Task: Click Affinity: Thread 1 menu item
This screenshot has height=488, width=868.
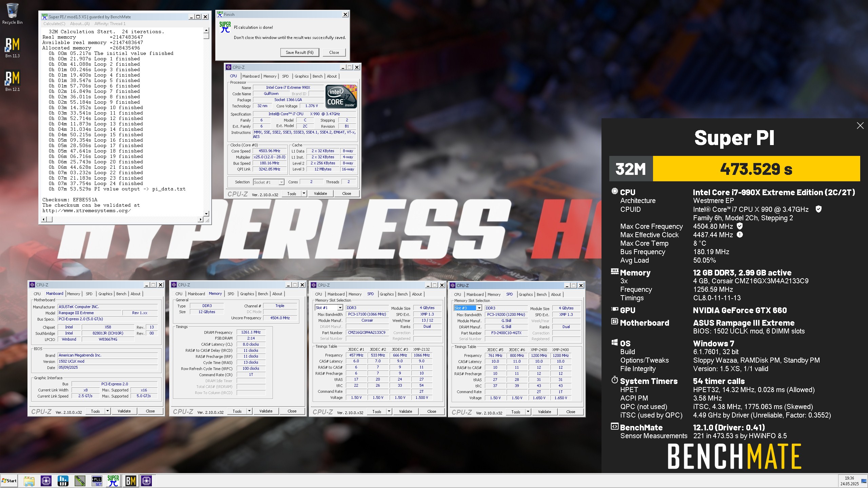Action: click(x=110, y=24)
